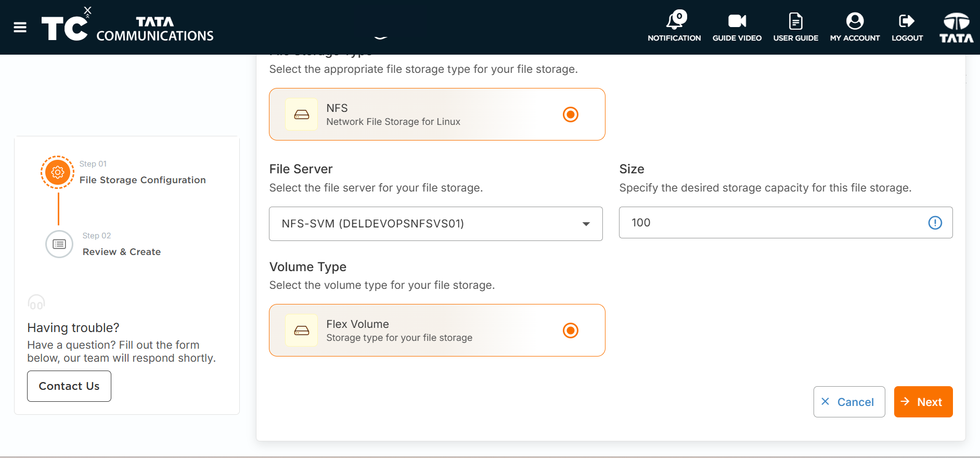
Task: Click the Size field info icon
Action: [x=935, y=223]
